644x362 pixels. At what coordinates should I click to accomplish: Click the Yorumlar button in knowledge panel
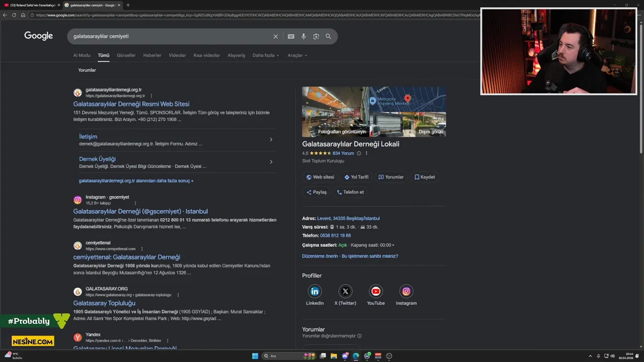click(391, 177)
